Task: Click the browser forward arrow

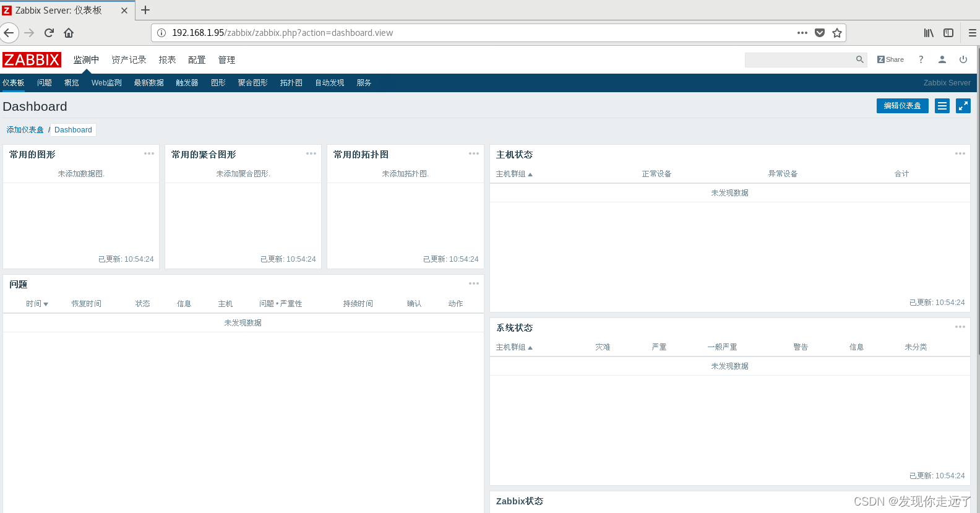Action: (29, 33)
